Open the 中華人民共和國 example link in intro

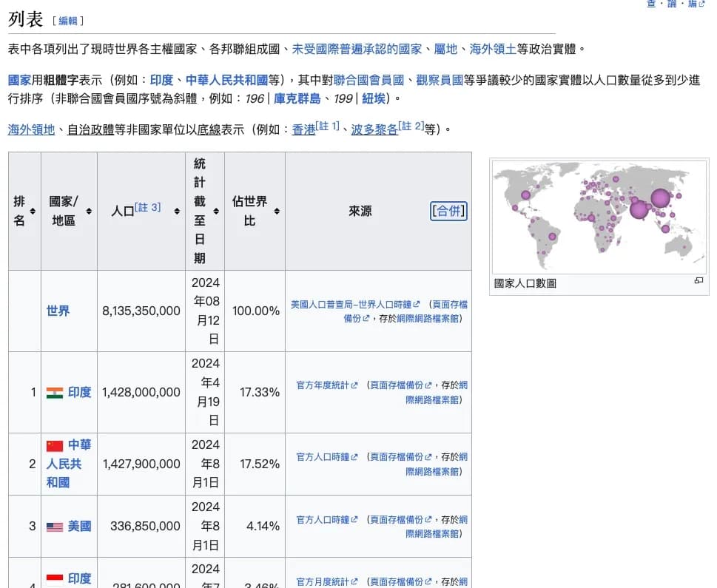click(226, 80)
